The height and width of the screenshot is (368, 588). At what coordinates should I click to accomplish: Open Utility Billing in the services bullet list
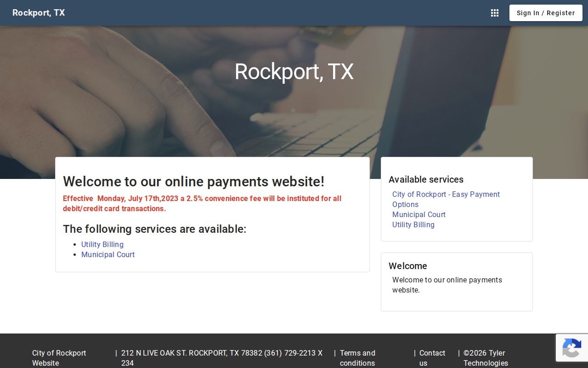pos(102,244)
